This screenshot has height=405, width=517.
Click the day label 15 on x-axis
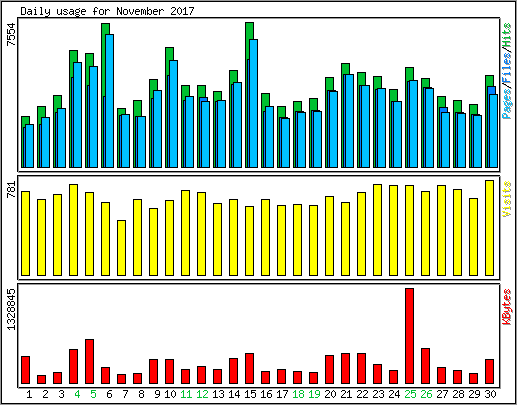(x=250, y=394)
